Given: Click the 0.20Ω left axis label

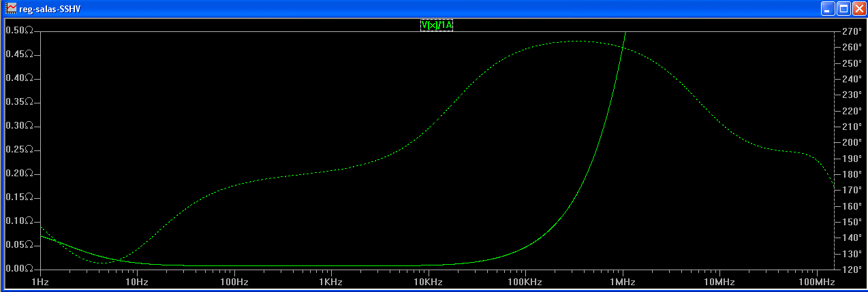Looking at the screenshot, I should tap(19, 174).
